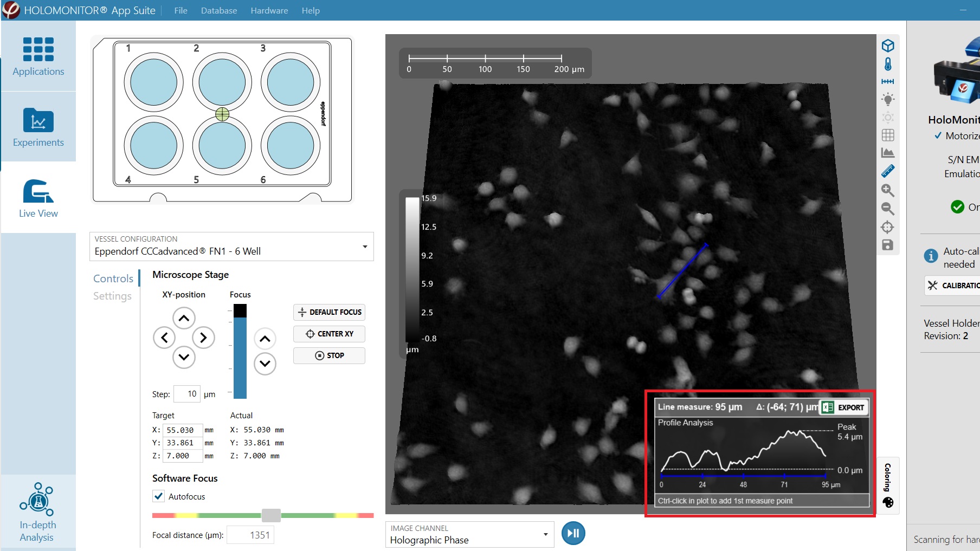Click the thermometer color scale icon
The height and width of the screenshot is (551, 980).
(887, 64)
